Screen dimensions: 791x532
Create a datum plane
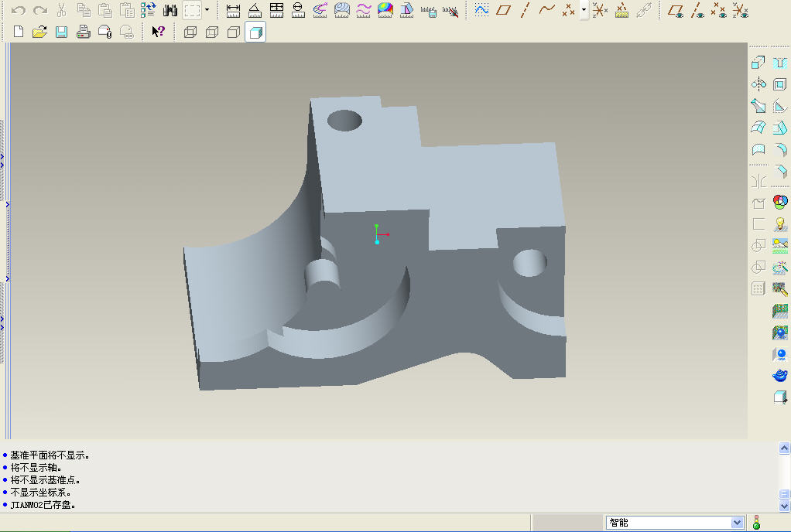click(x=503, y=10)
